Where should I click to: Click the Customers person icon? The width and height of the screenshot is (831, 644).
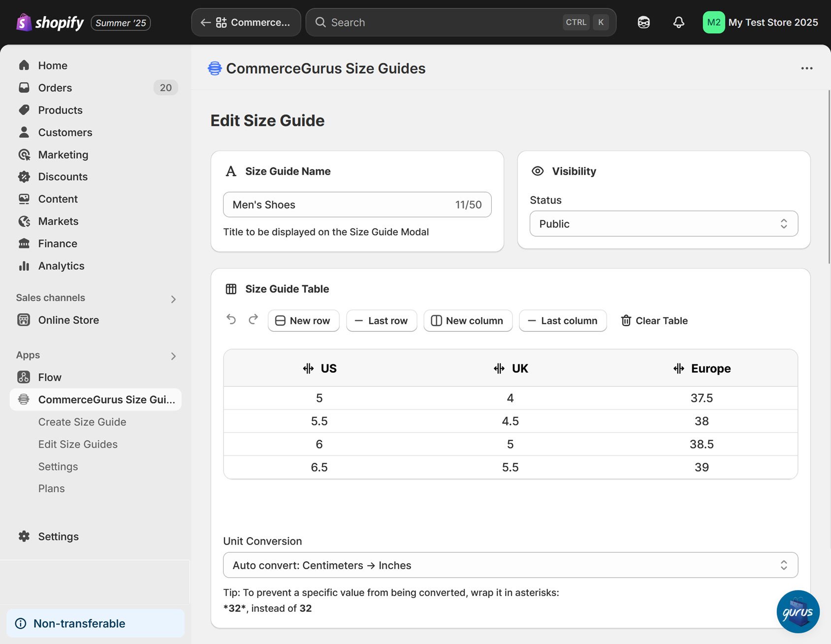pyautogui.click(x=24, y=132)
